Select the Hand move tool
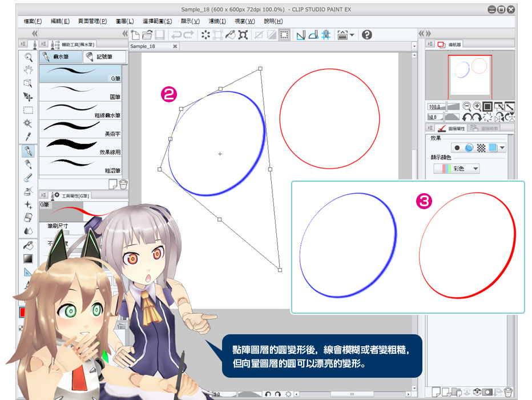 (28, 70)
